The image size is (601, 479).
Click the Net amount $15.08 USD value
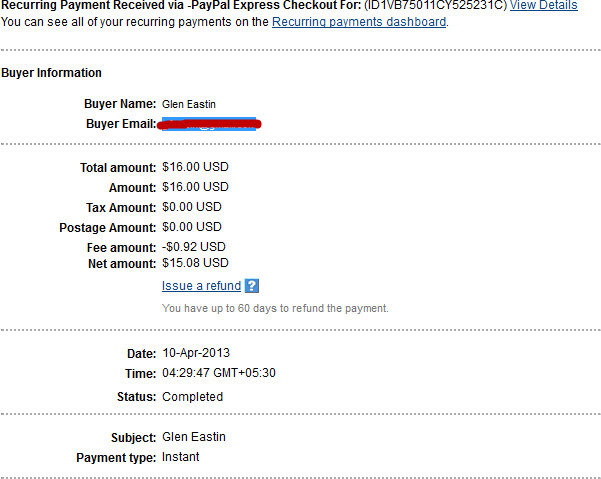click(195, 263)
